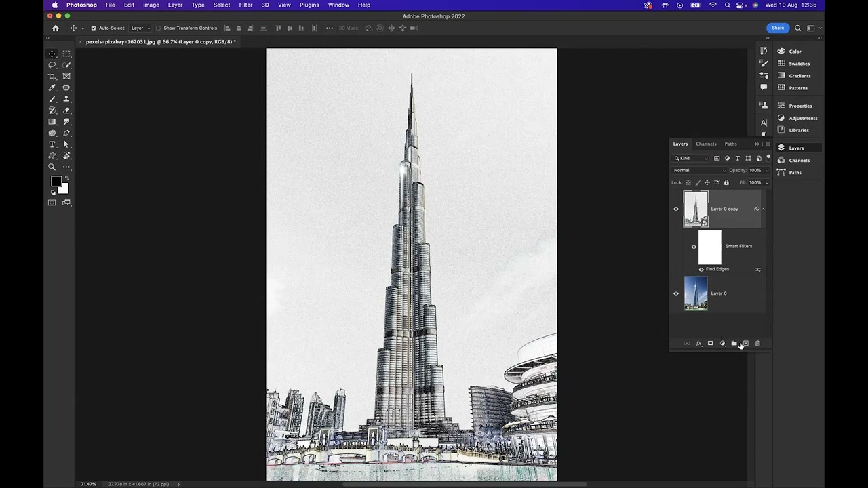Image resolution: width=868 pixels, height=488 pixels.
Task: Select the Crop tool
Action: tap(52, 77)
